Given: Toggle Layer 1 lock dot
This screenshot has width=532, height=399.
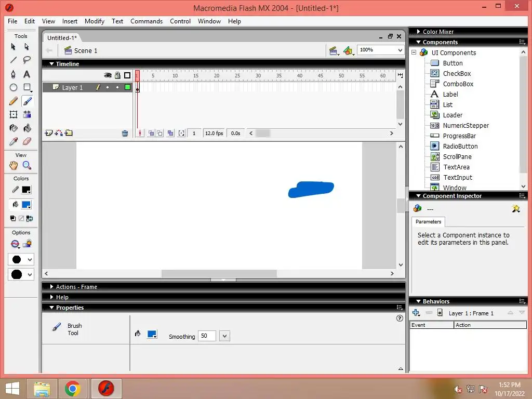Looking at the screenshot, I should [117, 87].
